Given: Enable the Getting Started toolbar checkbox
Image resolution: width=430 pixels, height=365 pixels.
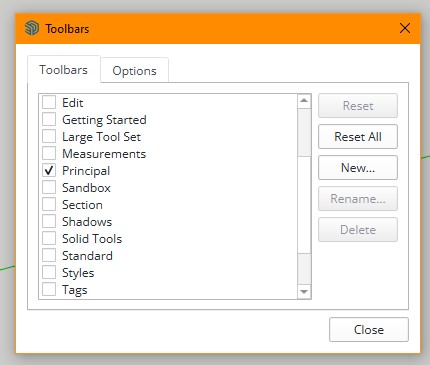Looking at the screenshot, I should pyautogui.click(x=49, y=119).
